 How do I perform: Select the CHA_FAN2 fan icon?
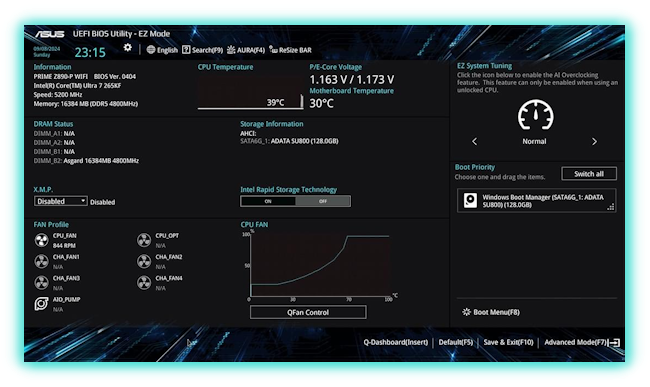click(144, 261)
